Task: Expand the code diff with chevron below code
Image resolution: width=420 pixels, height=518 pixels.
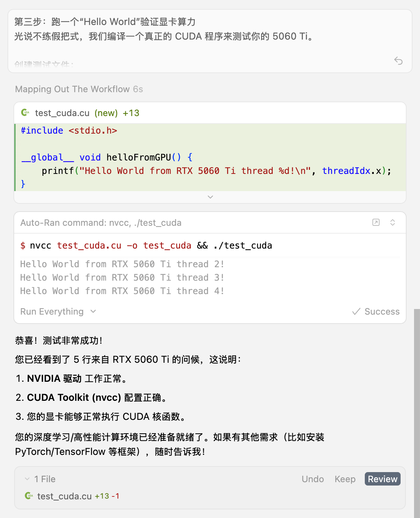Action: click(210, 197)
